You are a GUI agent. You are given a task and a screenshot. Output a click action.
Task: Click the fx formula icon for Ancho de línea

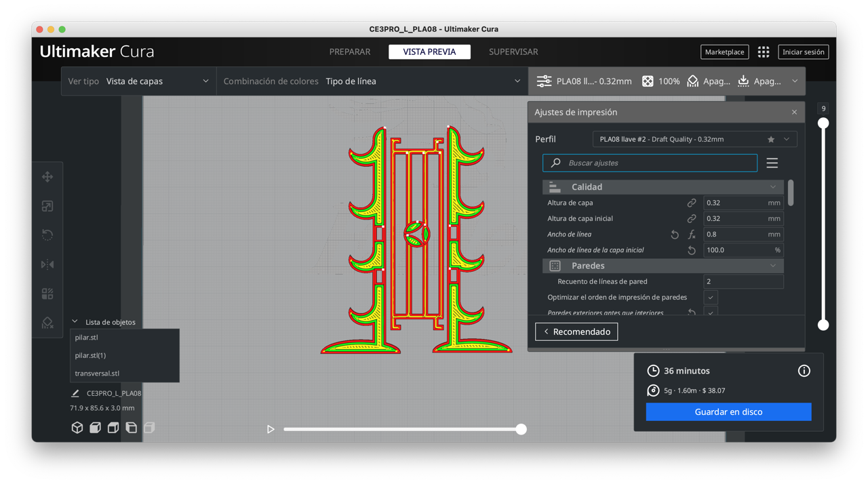[x=692, y=235]
